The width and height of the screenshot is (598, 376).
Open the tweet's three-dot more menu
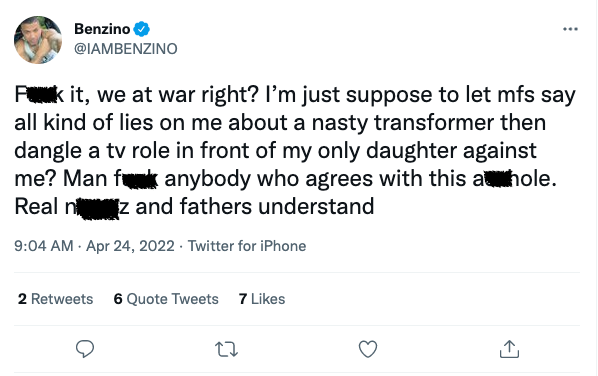pyautogui.click(x=570, y=29)
